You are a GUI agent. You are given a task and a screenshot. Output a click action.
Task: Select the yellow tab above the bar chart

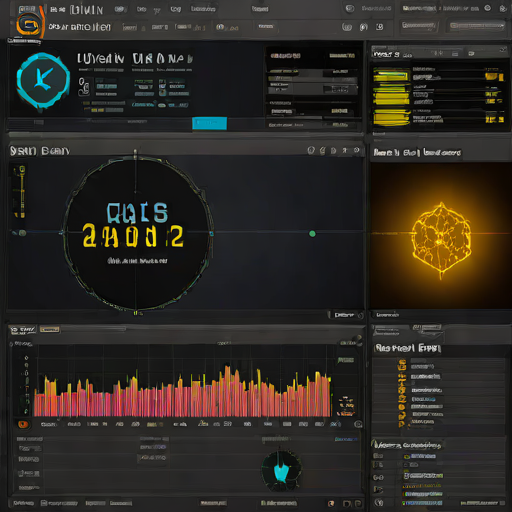click(50, 330)
